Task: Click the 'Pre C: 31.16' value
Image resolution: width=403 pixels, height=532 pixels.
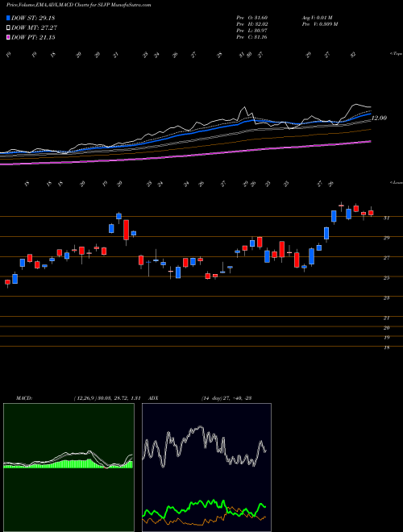Action: coord(252,37)
